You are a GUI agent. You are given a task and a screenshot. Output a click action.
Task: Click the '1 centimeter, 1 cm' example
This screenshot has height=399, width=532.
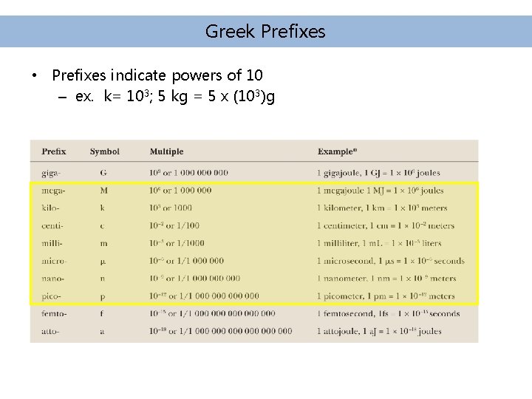[x=386, y=225]
